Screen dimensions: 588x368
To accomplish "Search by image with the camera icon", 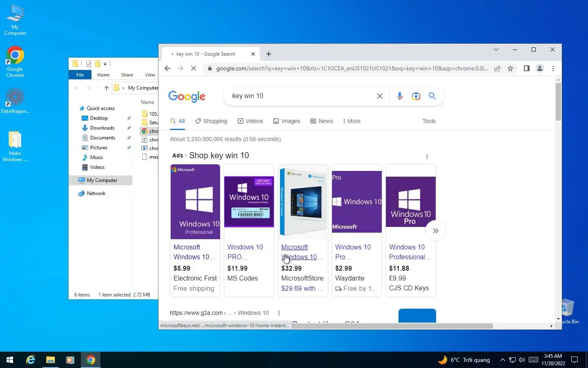I will click(x=416, y=96).
